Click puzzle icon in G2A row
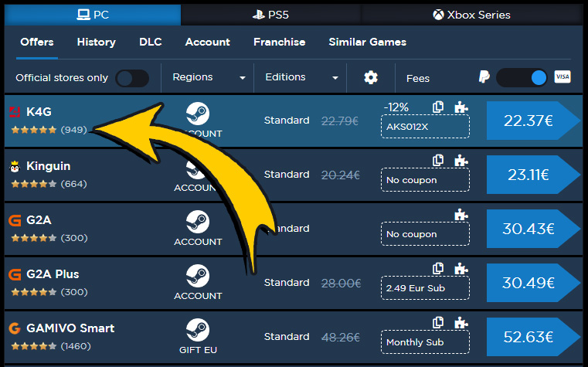This screenshot has width=588, height=367. click(461, 215)
